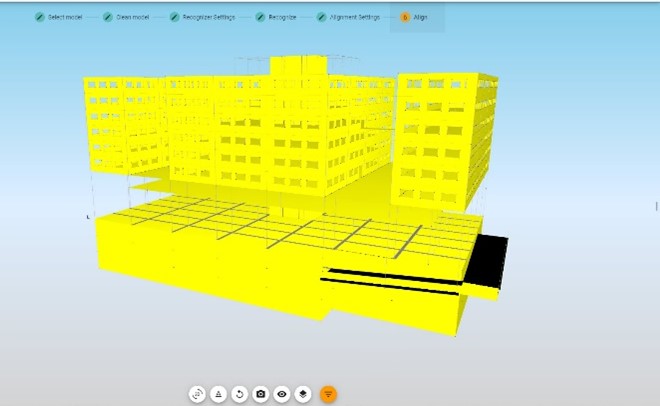Click the pencil icon beside Recognizer Settings
Screen dimensions: 660x406
(174, 17)
